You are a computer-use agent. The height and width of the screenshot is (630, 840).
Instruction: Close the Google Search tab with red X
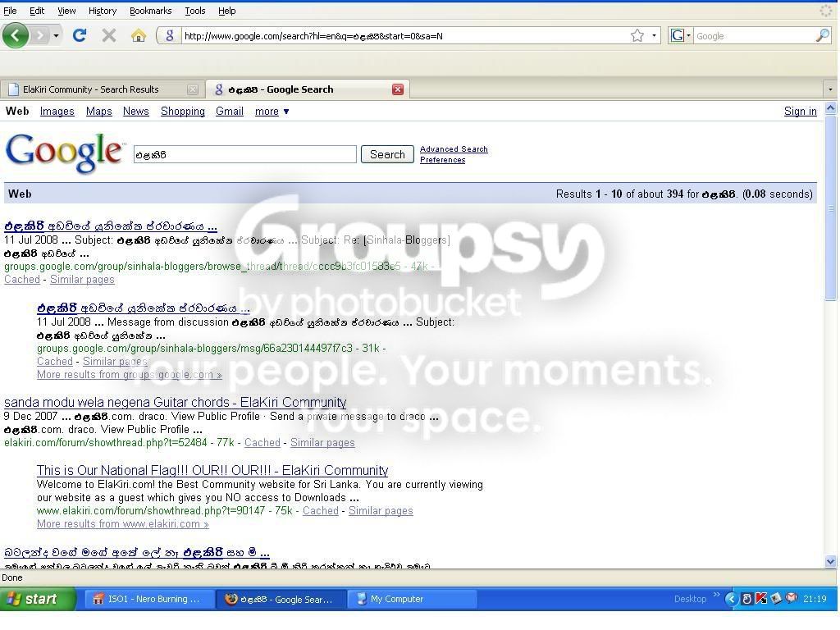tap(398, 89)
